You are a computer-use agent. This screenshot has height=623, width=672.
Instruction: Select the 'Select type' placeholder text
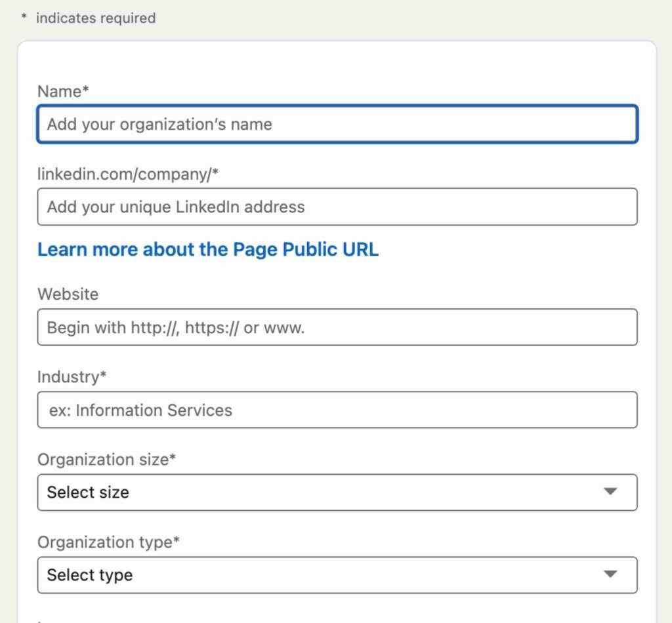tap(90, 575)
